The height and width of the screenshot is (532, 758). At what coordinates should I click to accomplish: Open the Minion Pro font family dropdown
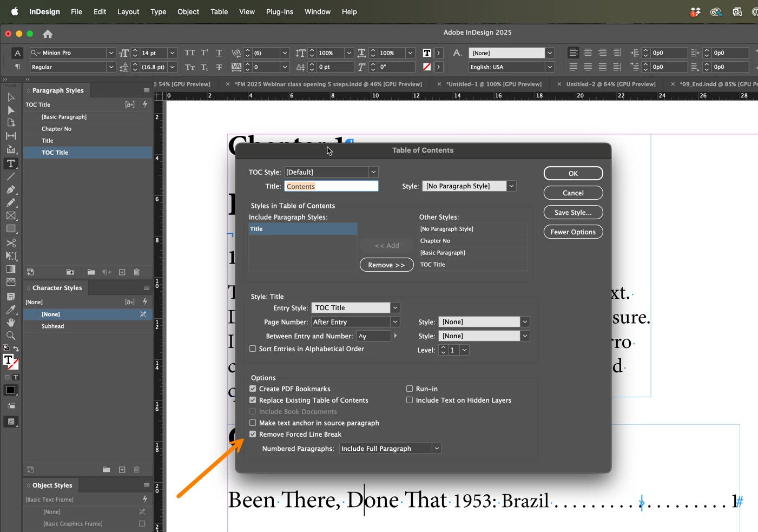coord(111,52)
